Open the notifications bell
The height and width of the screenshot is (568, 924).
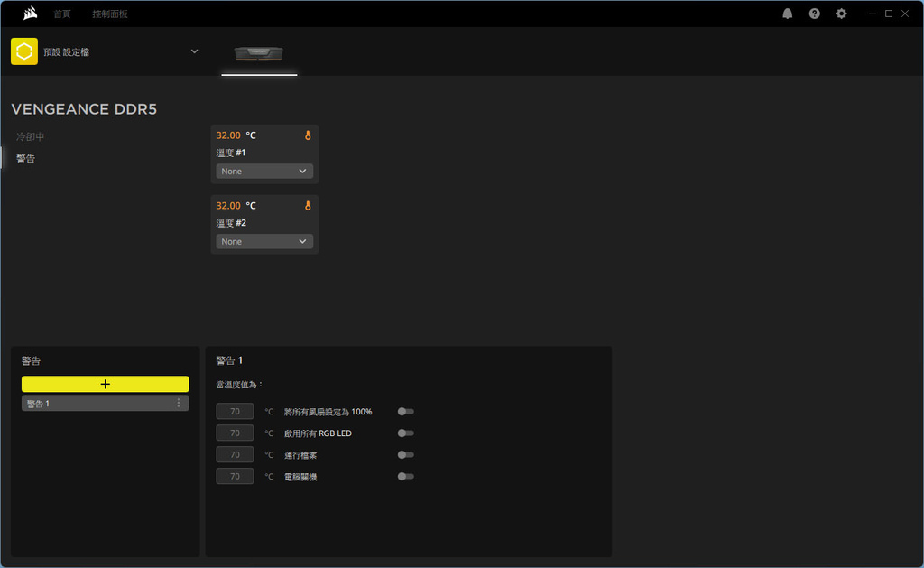[787, 14]
